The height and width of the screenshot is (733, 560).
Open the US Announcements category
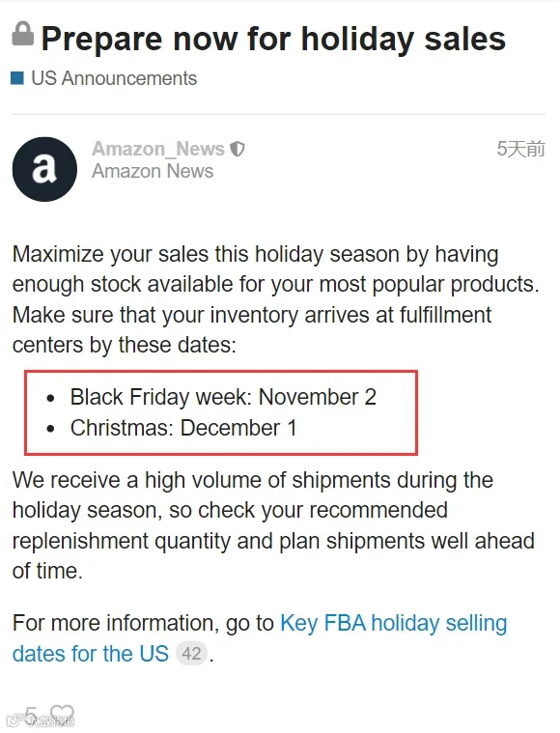coord(114,78)
